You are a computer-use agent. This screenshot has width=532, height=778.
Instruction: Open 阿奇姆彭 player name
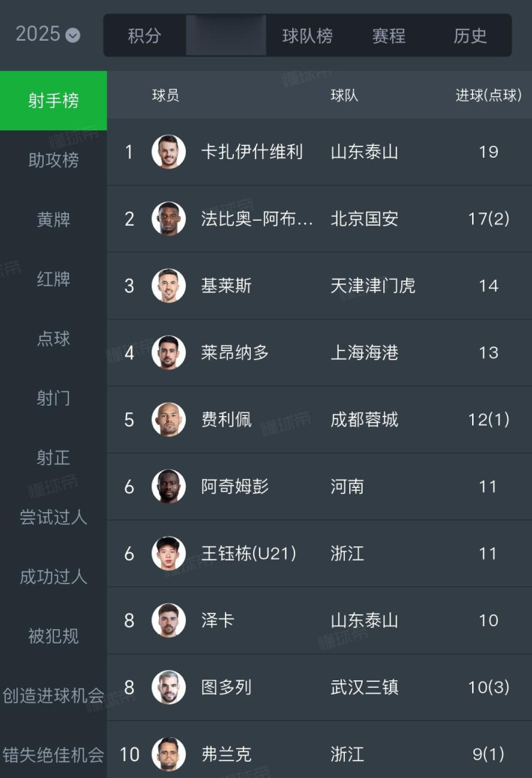click(x=235, y=486)
